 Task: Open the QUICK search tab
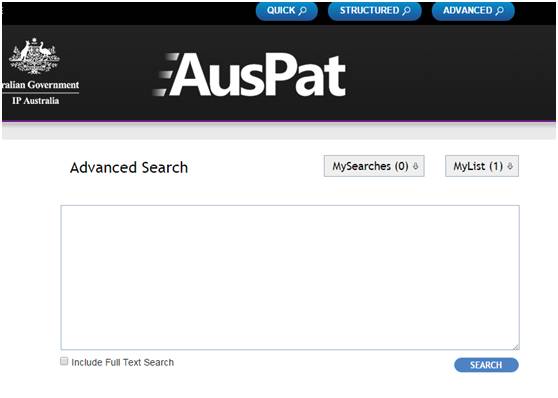286,11
